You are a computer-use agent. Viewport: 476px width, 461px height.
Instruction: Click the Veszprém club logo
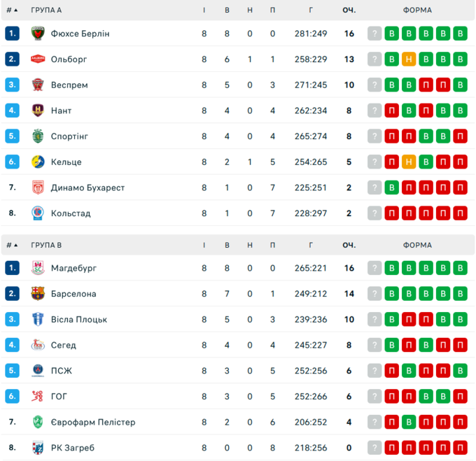point(38,85)
